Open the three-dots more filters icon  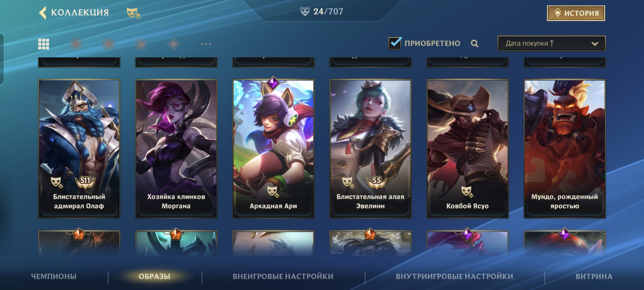point(206,44)
